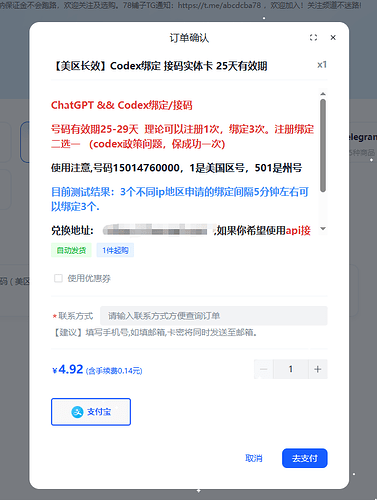This screenshot has width=377, height=500.
Task: Click the scroll-down arrow of the description
Action: (x=323, y=229)
